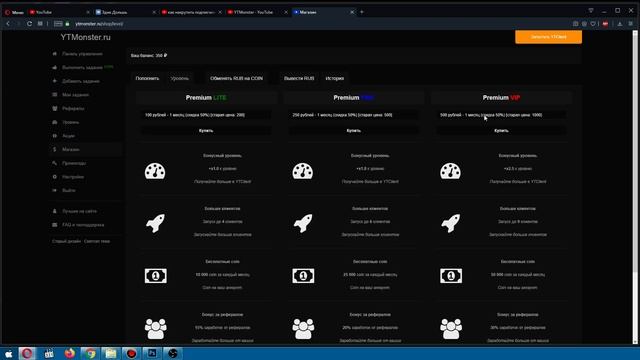Open the Обменять RUB на COIN tab

pyautogui.click(x=236, y=78)
